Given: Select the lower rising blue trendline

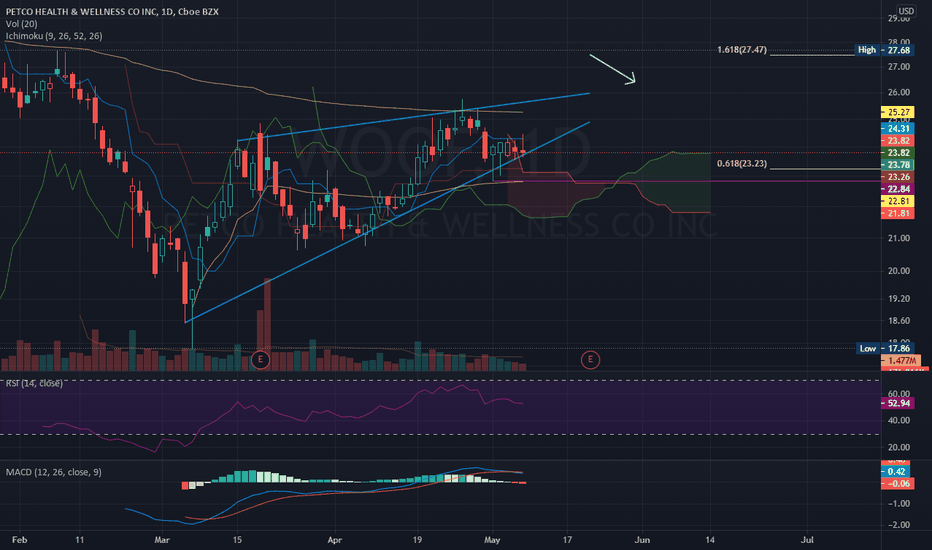Looking at the screenshot, I should (x=386, y=223).
